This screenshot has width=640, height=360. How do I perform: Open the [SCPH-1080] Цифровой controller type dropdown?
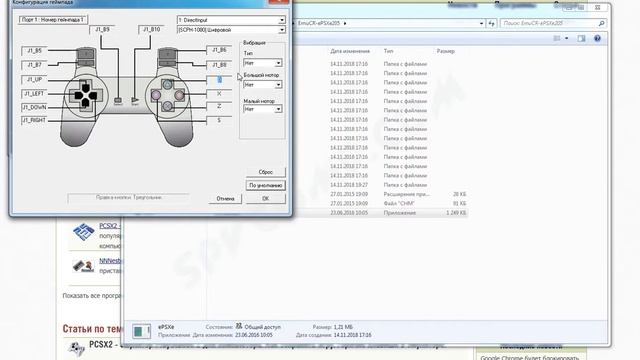point(282,30)
